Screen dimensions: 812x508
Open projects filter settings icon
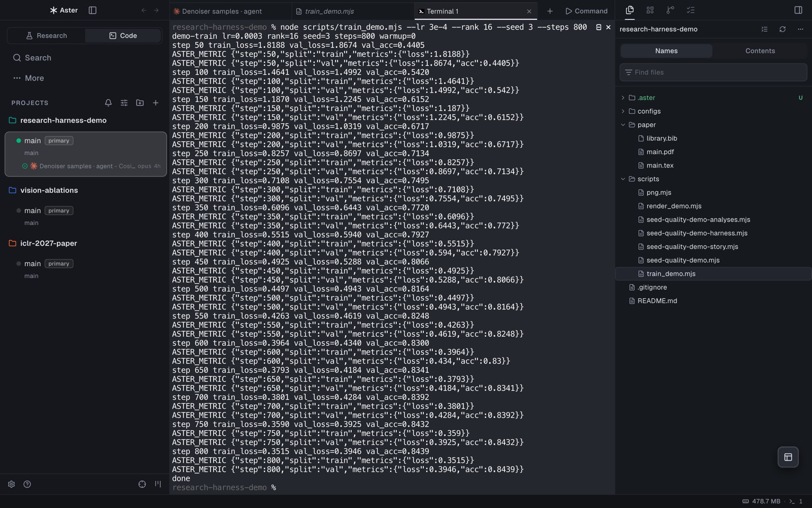[124, 103]
